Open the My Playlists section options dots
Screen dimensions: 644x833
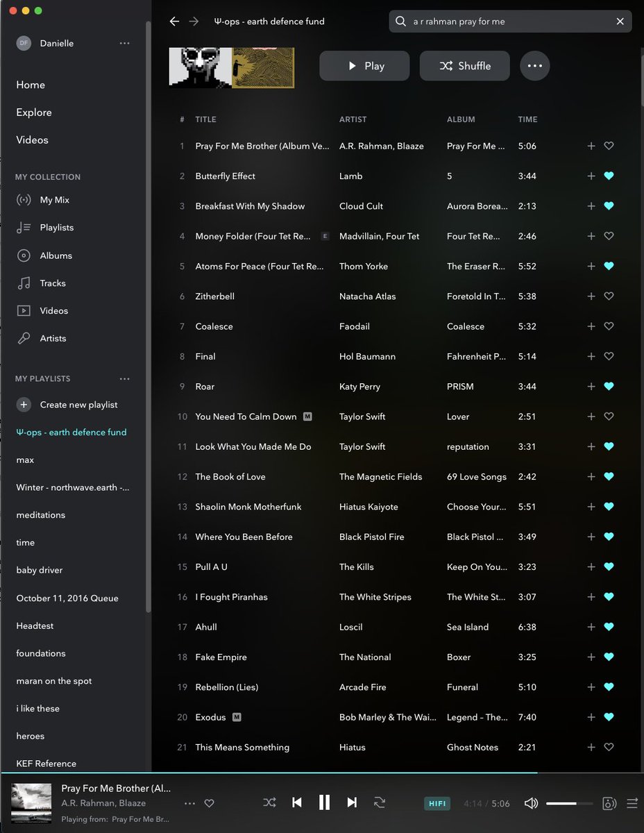tap(124, 379)
